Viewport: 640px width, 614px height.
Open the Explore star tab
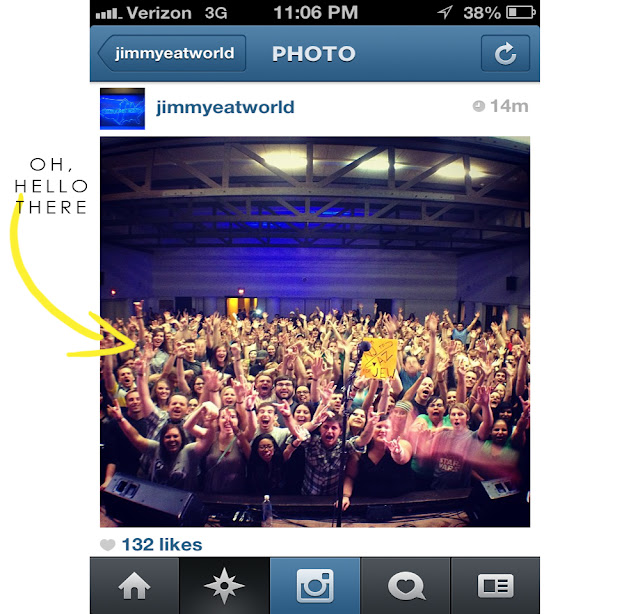coord(224,586)
